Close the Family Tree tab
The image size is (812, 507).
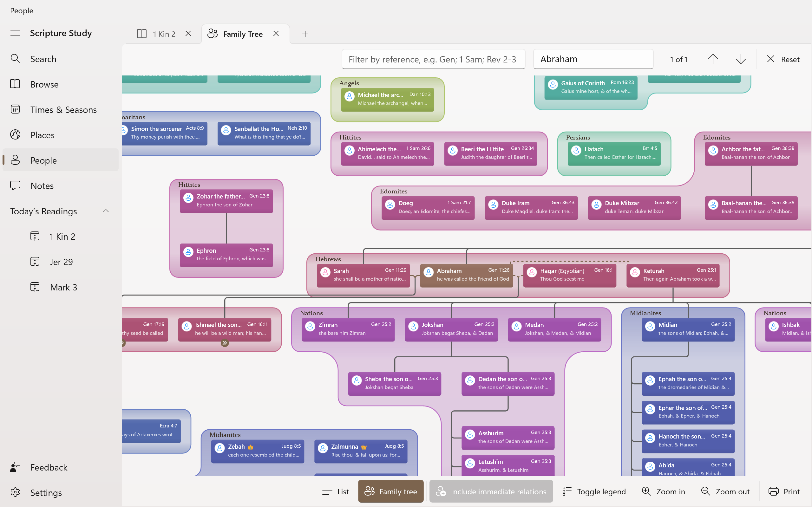click(276, 34)
